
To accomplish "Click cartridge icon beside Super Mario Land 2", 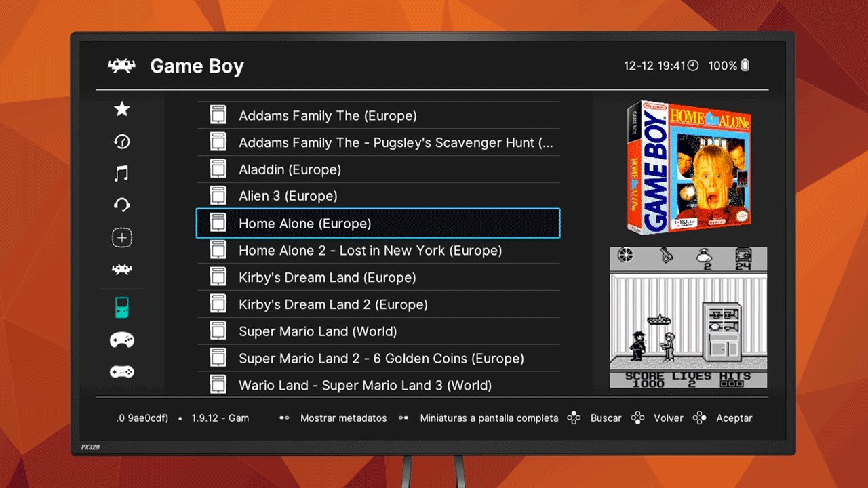I will (x=218, y=358).
